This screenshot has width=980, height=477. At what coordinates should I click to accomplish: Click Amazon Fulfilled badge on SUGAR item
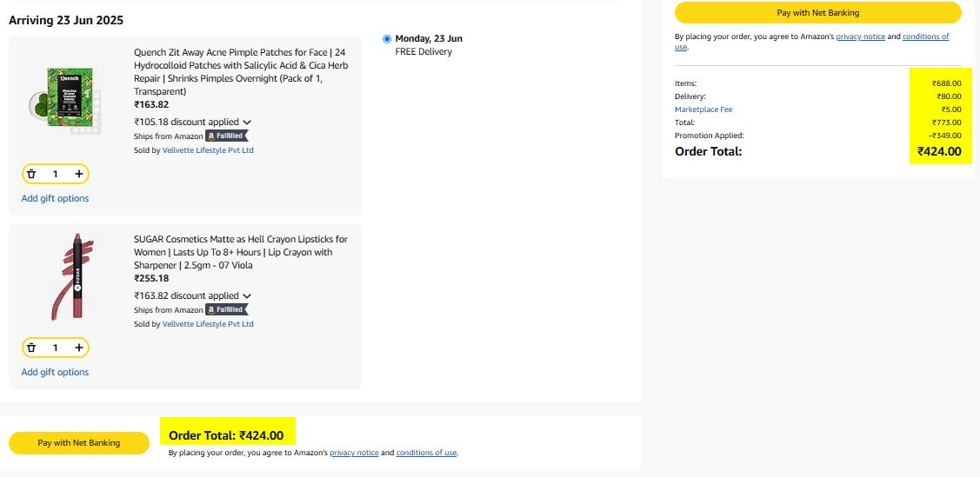pyautogui.click(x=227, y=309)
